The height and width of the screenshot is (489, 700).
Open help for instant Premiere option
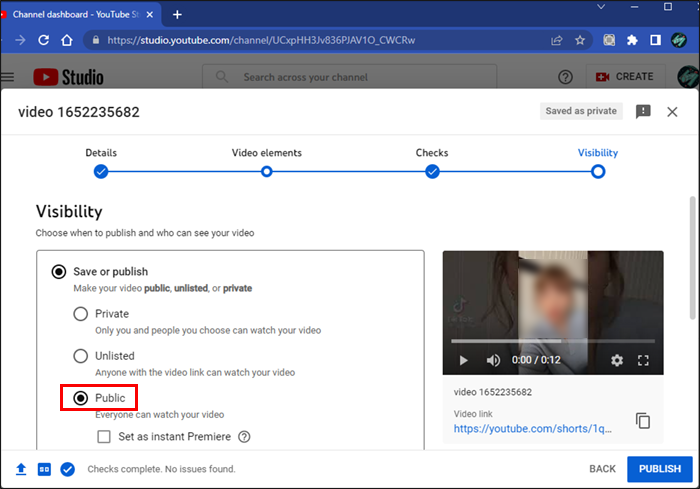tap(244, 437)
